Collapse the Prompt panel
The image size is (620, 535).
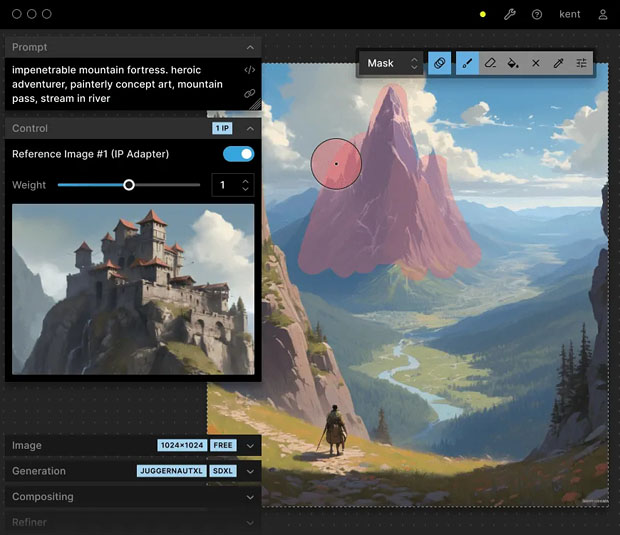coord(250,47)
